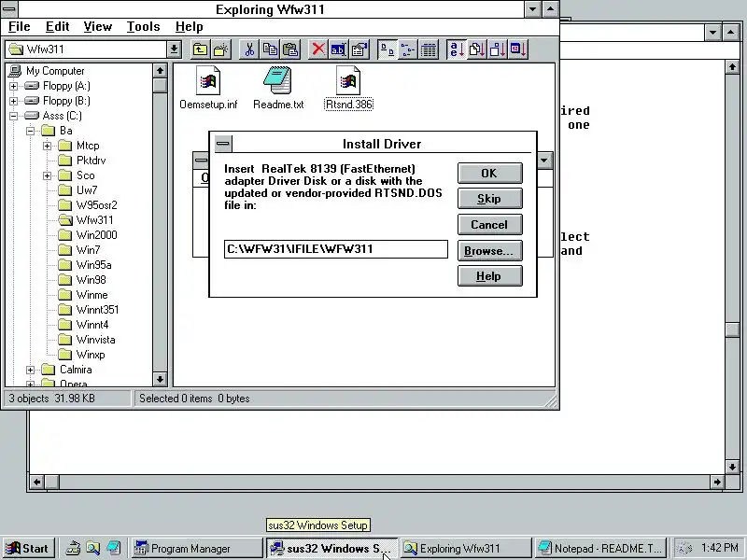Expand the Floppy (B:) drive
Viewport: 747px width, 560px height.
(13, 101)
